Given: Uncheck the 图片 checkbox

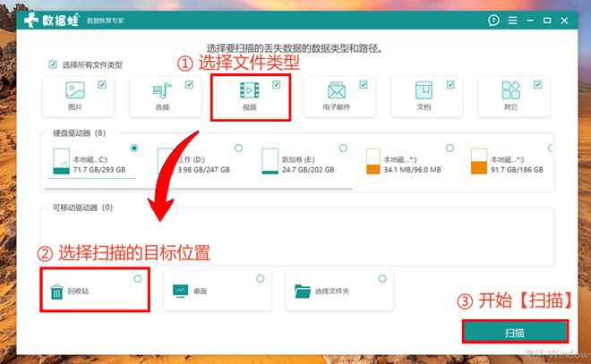Looking at the screenshot, I should tap(102, 84).
